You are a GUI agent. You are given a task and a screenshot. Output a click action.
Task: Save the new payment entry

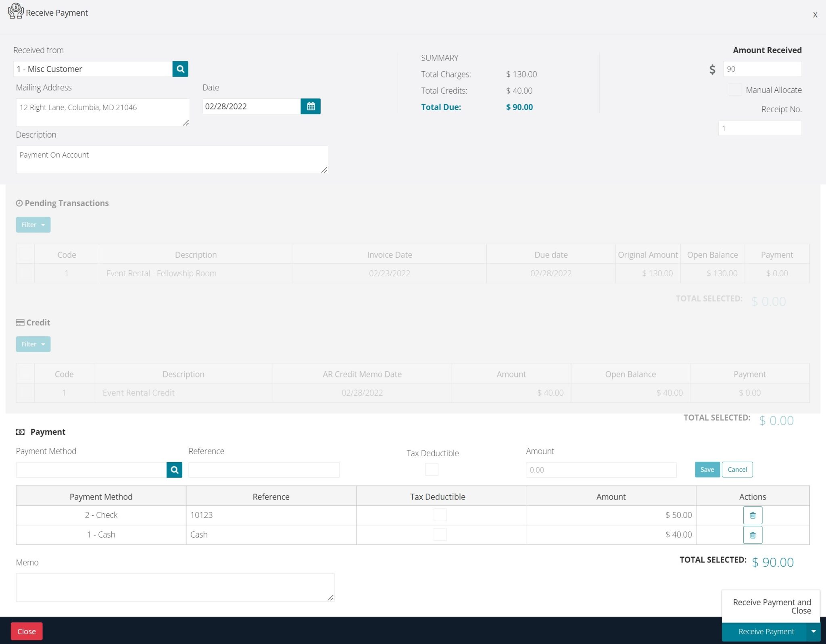(707, 469)
